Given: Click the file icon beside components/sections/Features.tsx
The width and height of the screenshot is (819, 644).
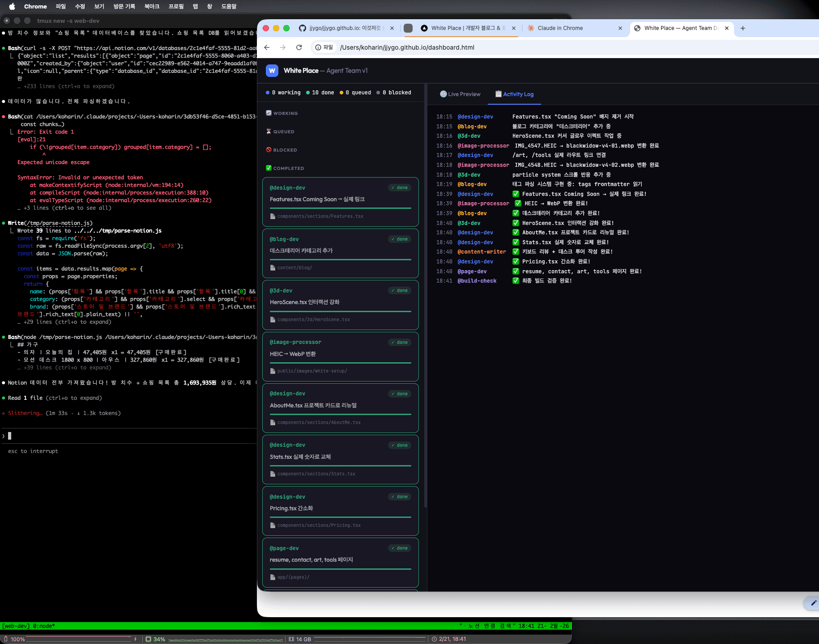Looking at the screenshot, I should 273,216.
